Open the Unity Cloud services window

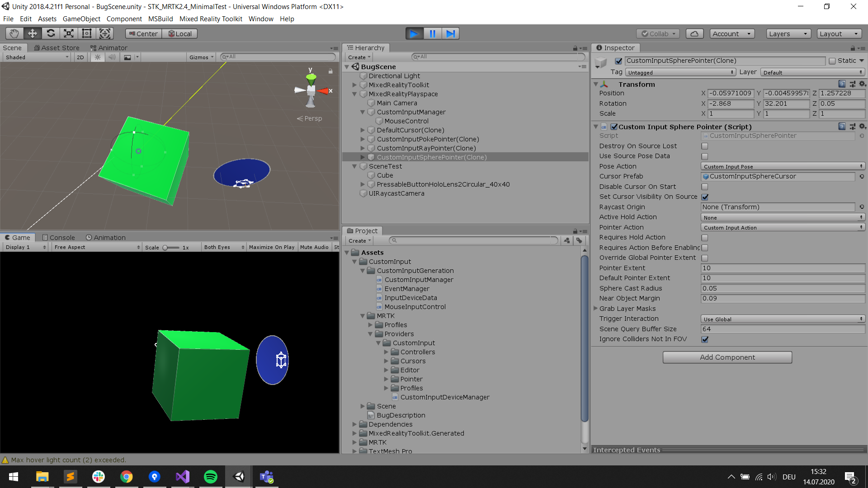[x=694, y=33]
